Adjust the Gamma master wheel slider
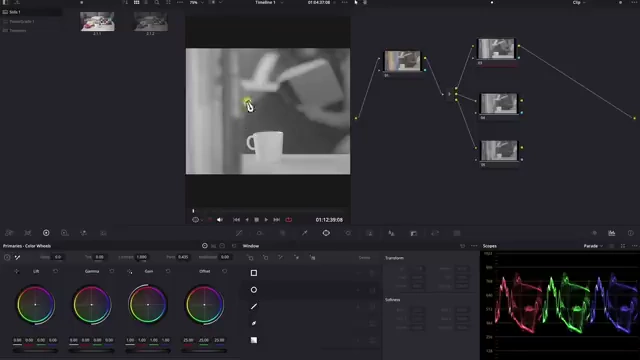The width and height of the screenshot is (640, 360). point(91,350)
